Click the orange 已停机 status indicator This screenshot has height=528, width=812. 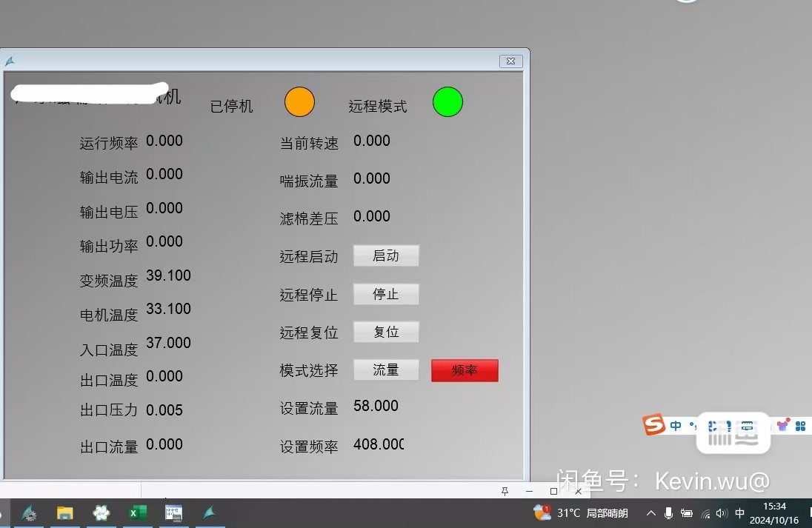pyautogui.click(x=299, y=101)
